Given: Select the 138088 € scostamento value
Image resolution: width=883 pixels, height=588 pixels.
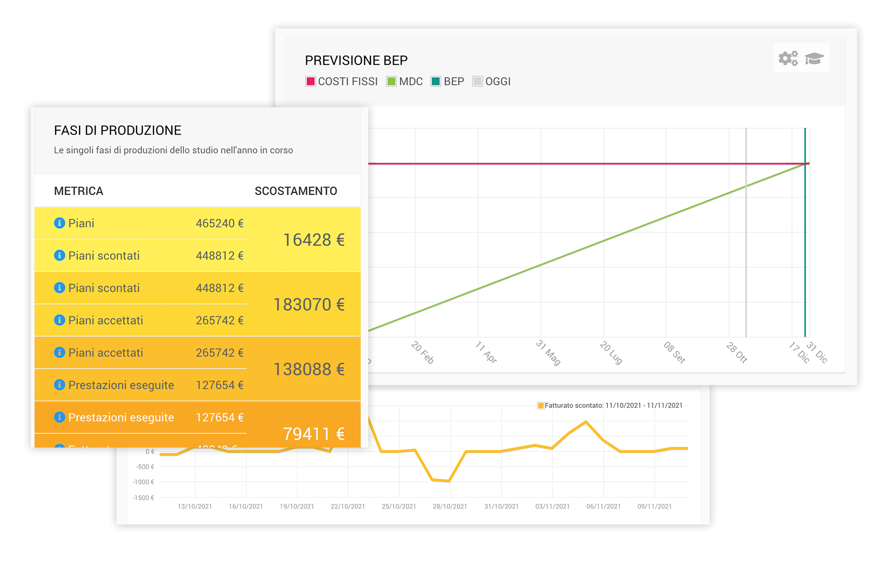Looking at the screenshot, I should coord(309,370).
